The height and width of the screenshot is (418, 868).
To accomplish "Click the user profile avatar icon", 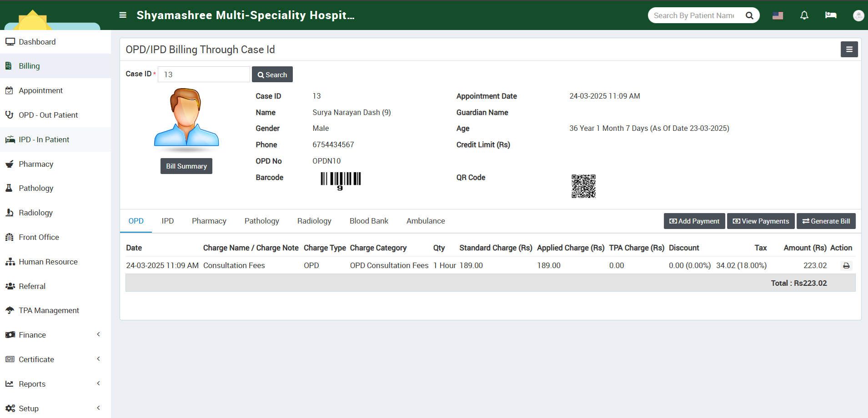I will click(x=858, y=15).
